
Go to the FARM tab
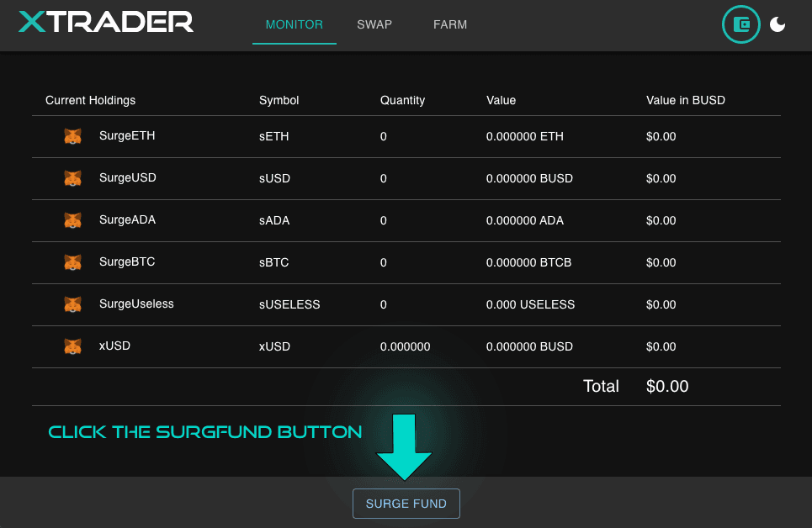click(450, 24)
